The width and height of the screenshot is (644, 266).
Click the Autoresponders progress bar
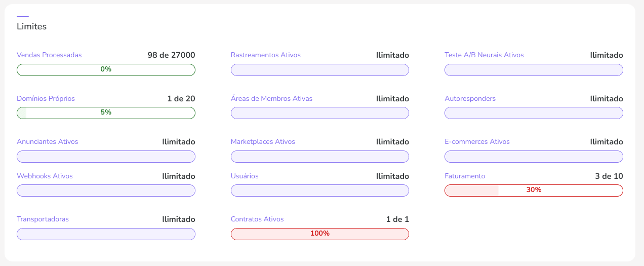[x=534, y=113]
